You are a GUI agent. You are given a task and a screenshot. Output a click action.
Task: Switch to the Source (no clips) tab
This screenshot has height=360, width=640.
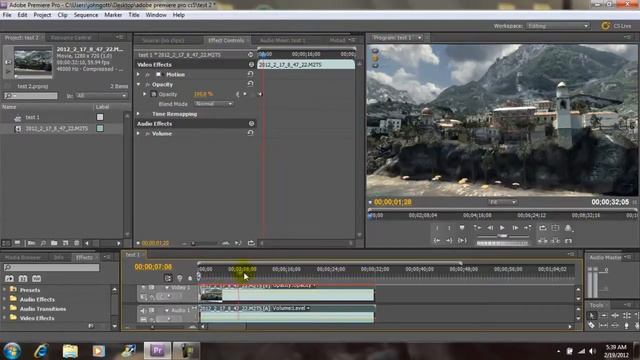pos(163,40)
